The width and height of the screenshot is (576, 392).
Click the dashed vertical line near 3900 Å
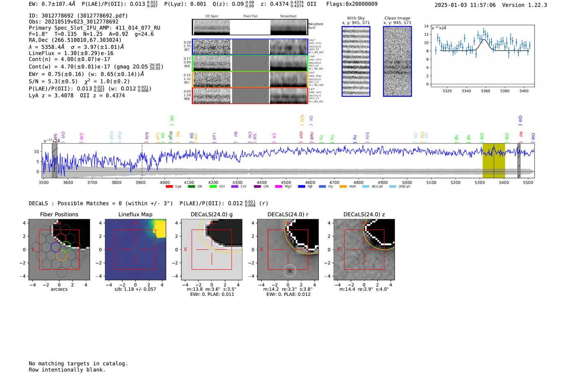coord(142,160)
